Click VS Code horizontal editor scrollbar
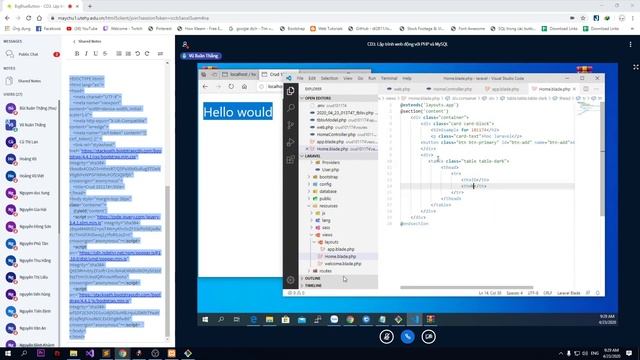 [467, 287]
